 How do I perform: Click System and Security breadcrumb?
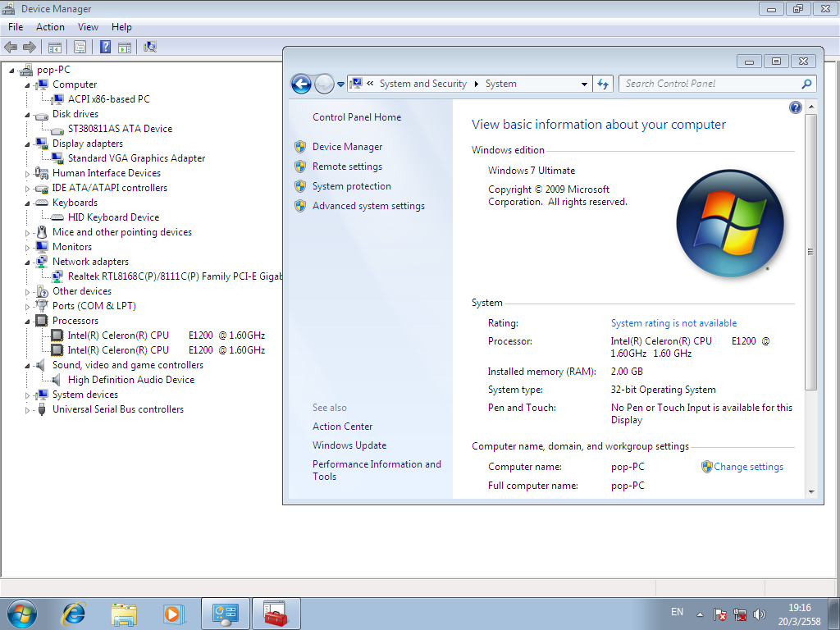pos(423,84)
